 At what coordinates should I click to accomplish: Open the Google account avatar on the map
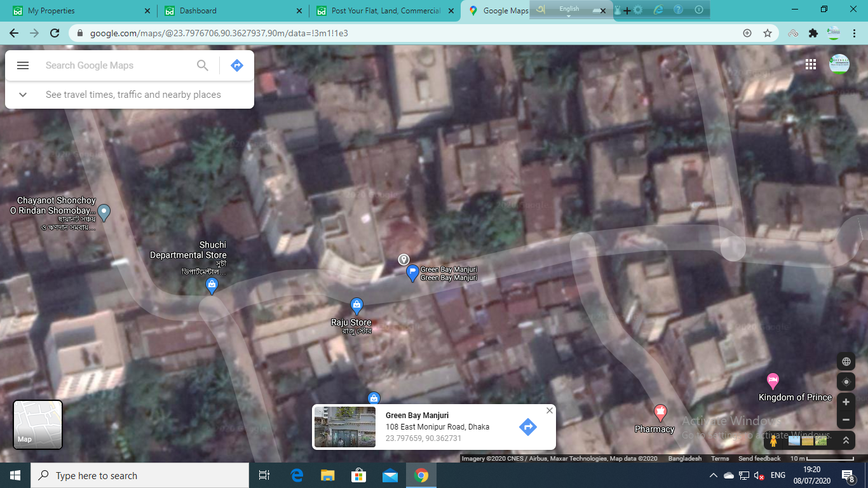point(839,64)
